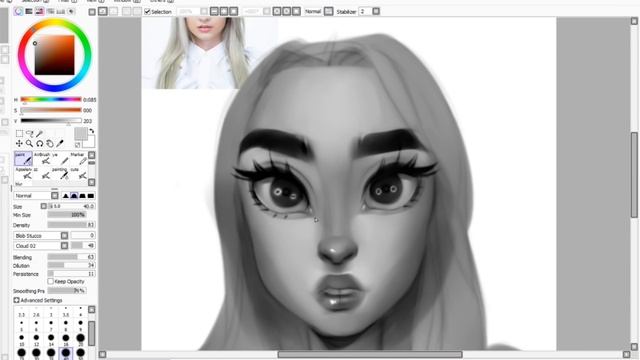Uncheck the Selection checkbox in toolbar

click(x=147, y=12)
